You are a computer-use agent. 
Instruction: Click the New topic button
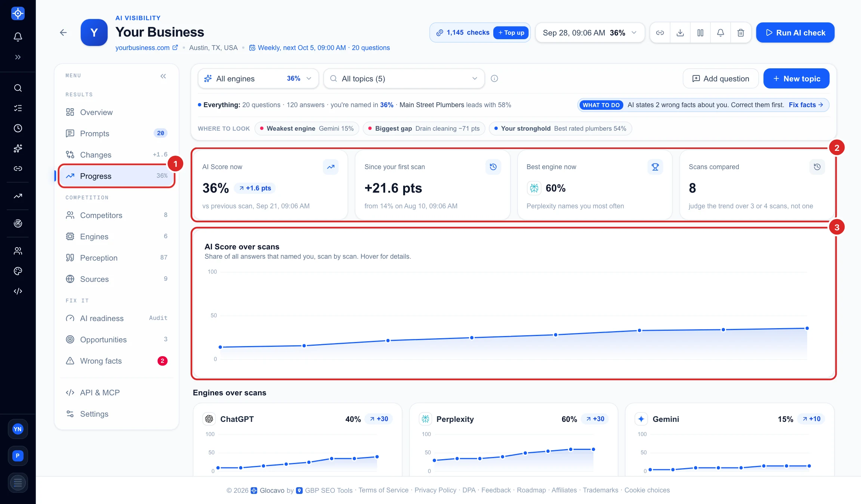click(796, 78)
